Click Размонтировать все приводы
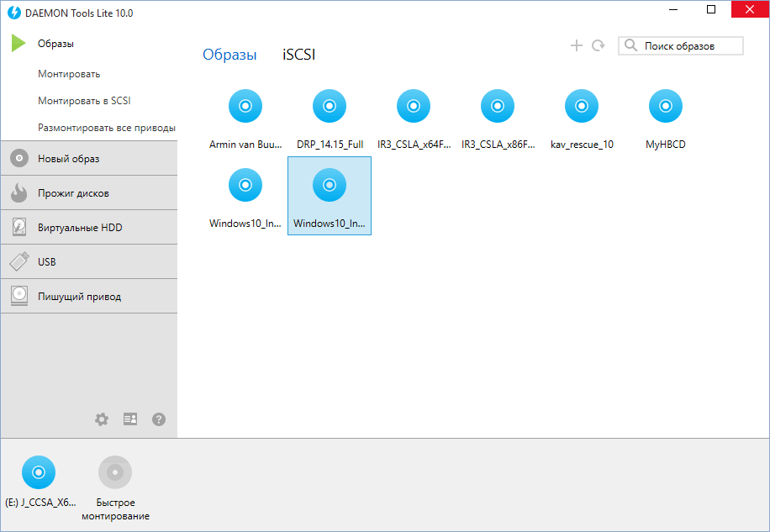This screenshot has width=770, height=532. [x=107, y=128]
